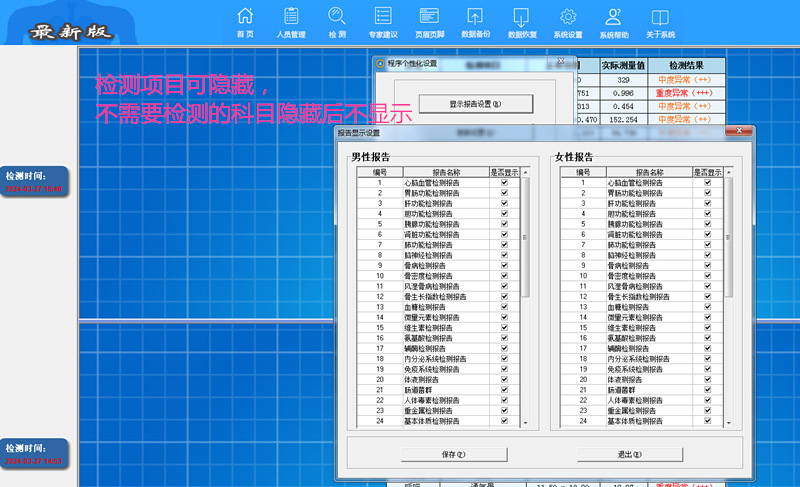This screenshot has width=800, height=487.
Task: Click male 编号 column header
Action: pos(380,172)
